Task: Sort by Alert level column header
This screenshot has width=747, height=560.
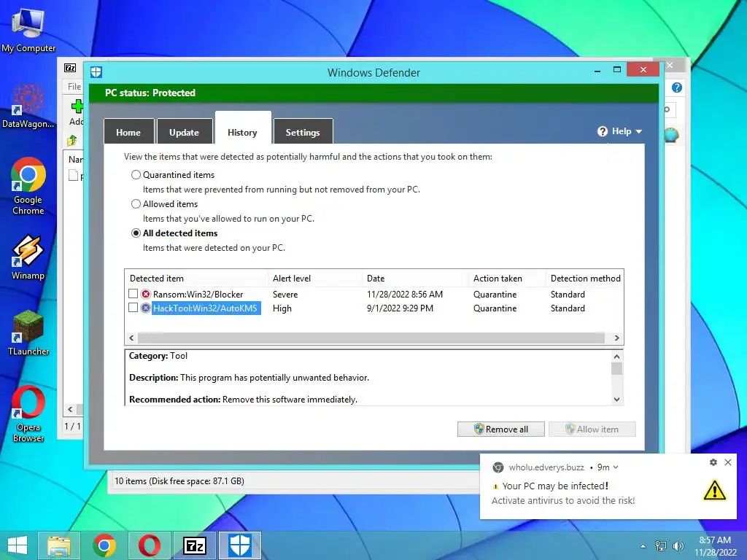Action: tap(314, 278)
